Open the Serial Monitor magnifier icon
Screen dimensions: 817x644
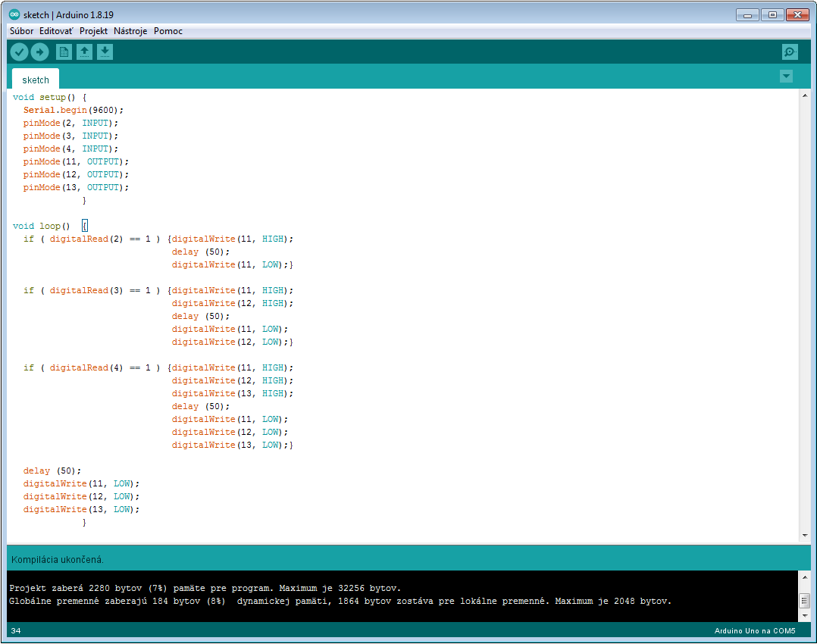coord(790,52)
